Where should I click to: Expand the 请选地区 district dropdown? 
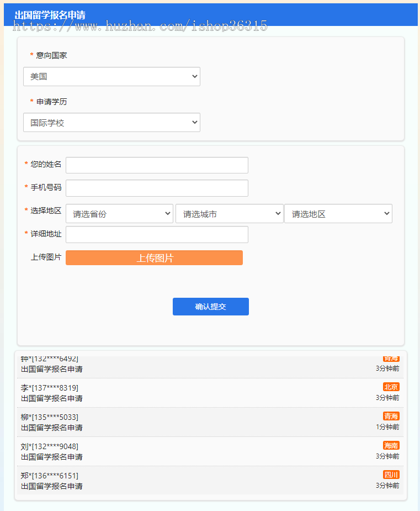pos(338,214)
